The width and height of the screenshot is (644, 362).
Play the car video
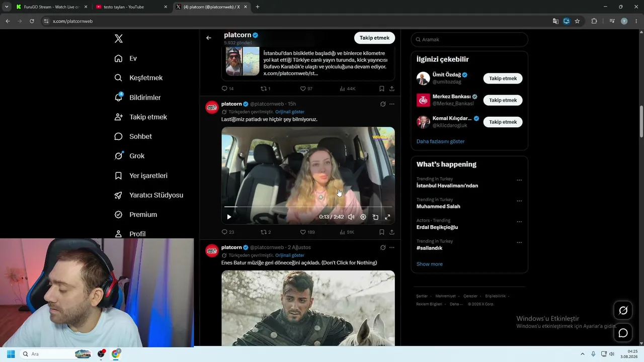[229, 217]
